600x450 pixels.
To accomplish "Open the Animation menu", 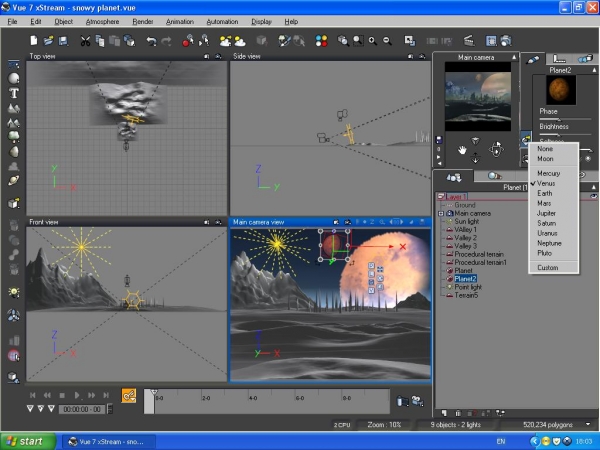I will (x=180, y=21).
